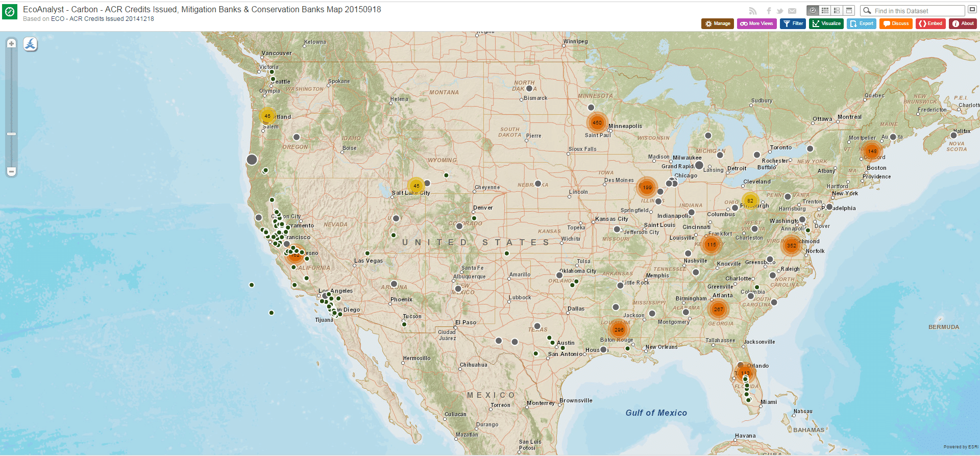Click the green compass dataset icon

click(x=10, y=12)
